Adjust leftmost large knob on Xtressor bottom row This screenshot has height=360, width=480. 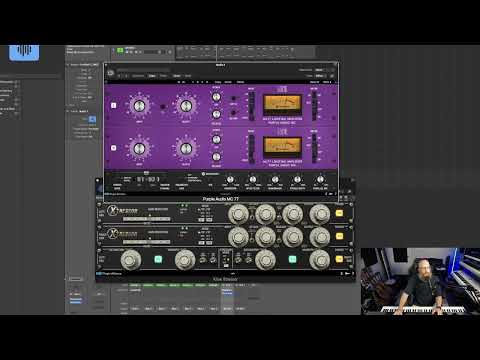coord(131,260)
